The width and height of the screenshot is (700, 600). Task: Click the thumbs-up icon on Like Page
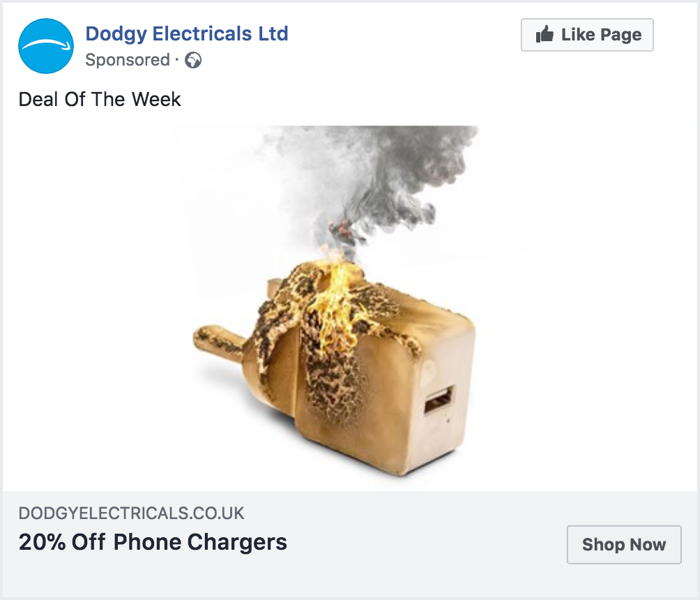pos(545,34)
